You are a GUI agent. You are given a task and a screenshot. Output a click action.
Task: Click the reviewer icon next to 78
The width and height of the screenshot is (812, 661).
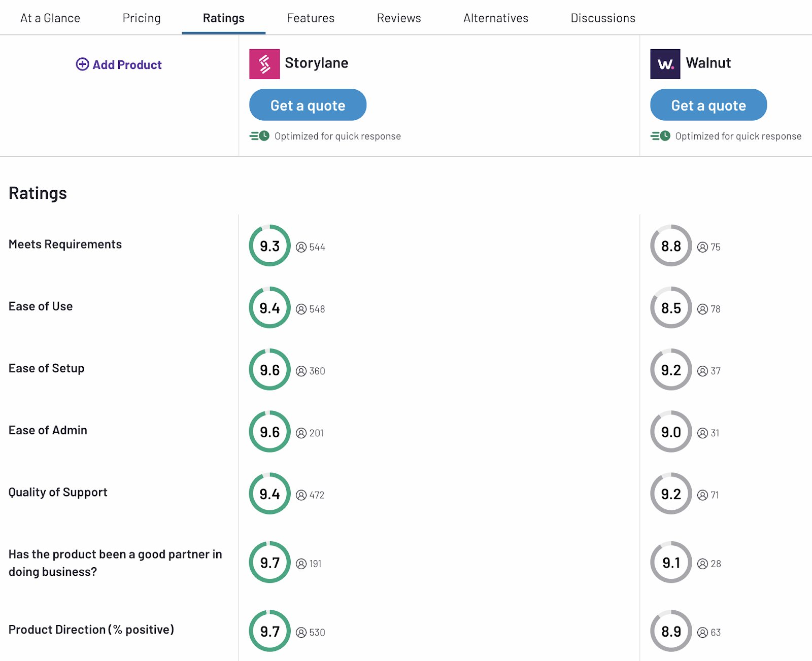click(x=703, y=309)
